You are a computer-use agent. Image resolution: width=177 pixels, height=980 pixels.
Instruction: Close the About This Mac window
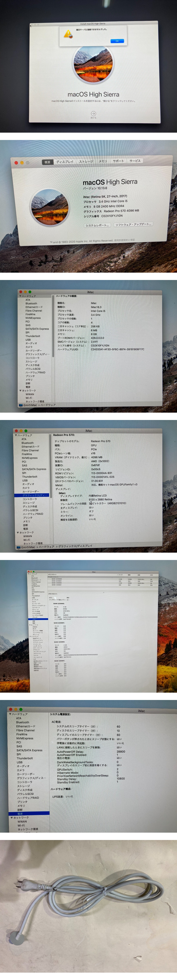(16, 163)
